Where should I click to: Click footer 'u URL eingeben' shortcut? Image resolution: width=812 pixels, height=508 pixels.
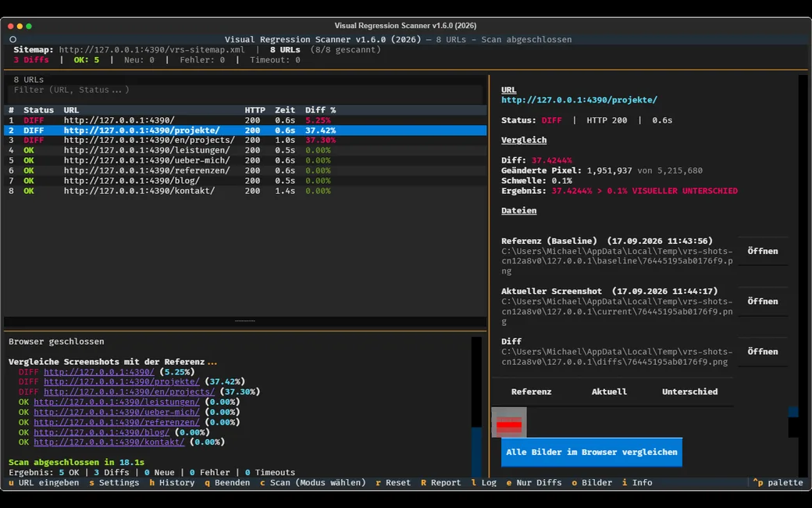[x=44, y=483]
